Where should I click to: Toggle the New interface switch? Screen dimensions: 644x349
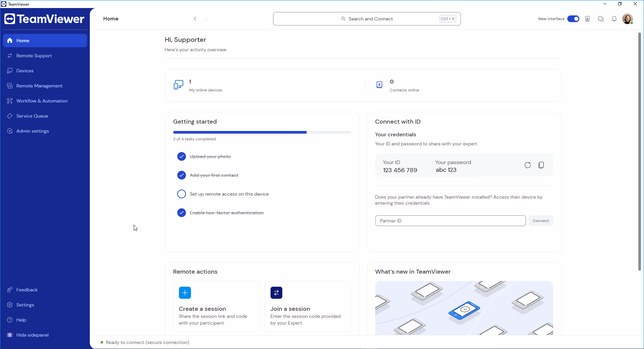573,19
